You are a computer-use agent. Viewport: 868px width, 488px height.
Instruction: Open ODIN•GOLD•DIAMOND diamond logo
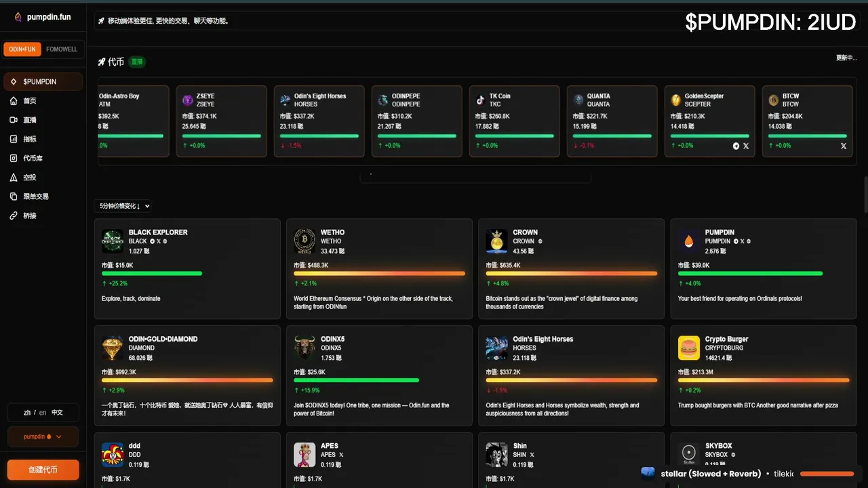pyautogui.click(x=113, y=348)
